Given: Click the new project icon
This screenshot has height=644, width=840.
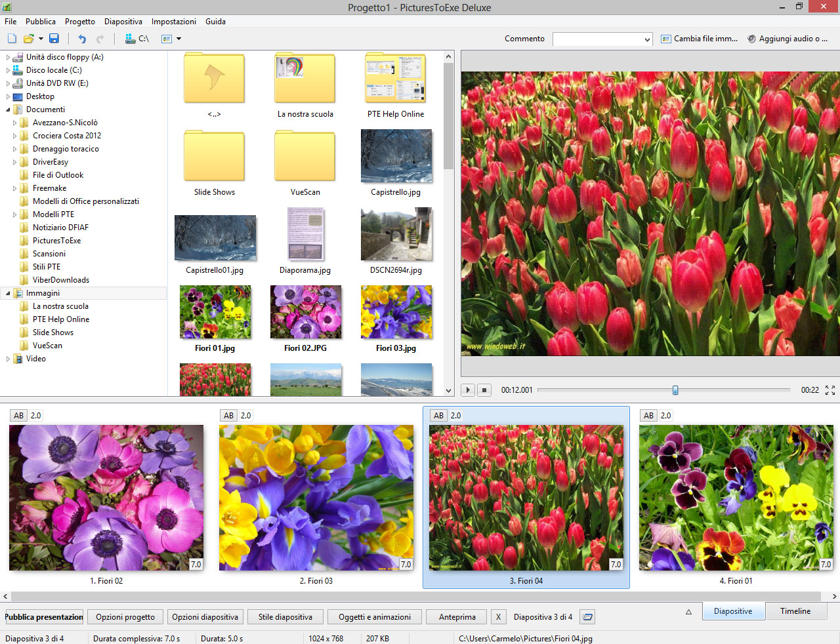Looking at the screenshot, I should coord(12,39).
